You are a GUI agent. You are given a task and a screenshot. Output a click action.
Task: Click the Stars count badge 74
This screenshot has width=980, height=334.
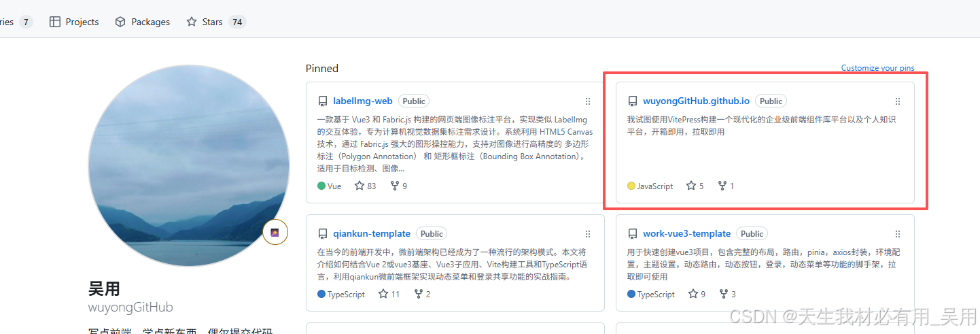coord(237,22)
